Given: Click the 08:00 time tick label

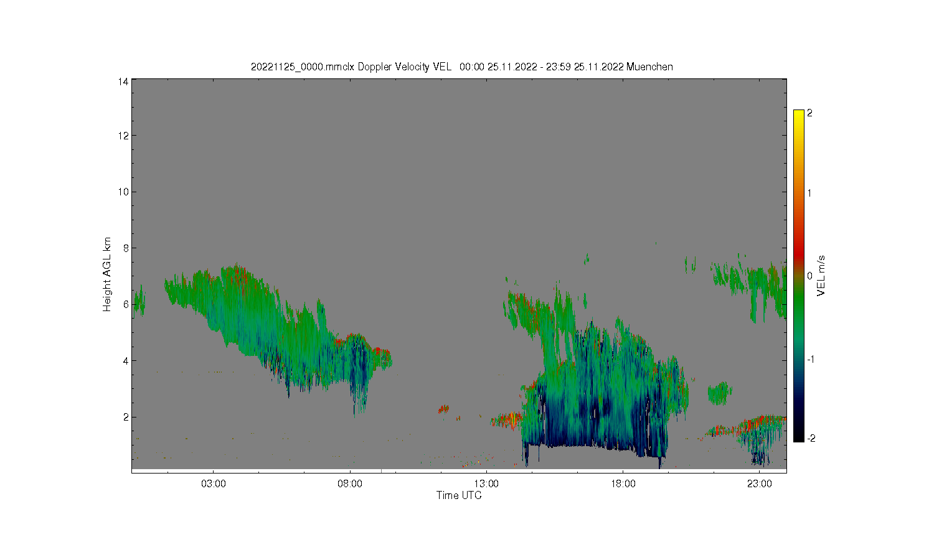Looking at the screenshot, I should (350, 484).
